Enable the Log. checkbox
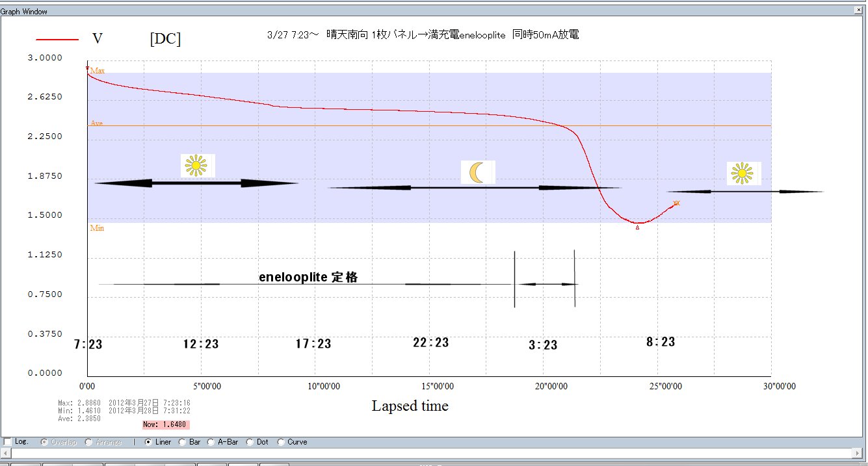 8,442
